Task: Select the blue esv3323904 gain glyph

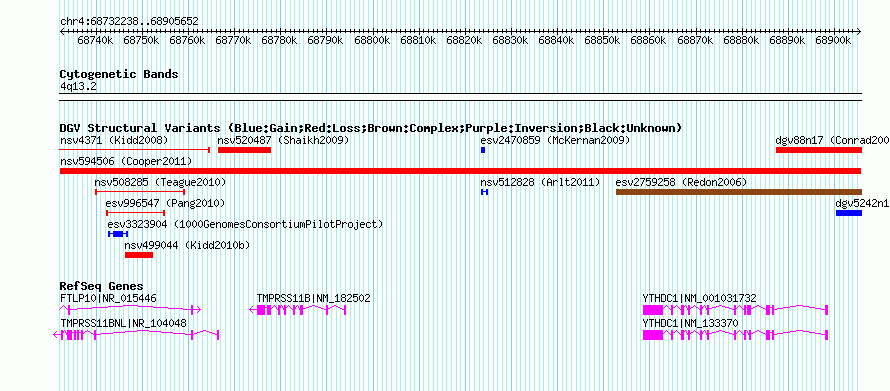Action: click(118, 234)
